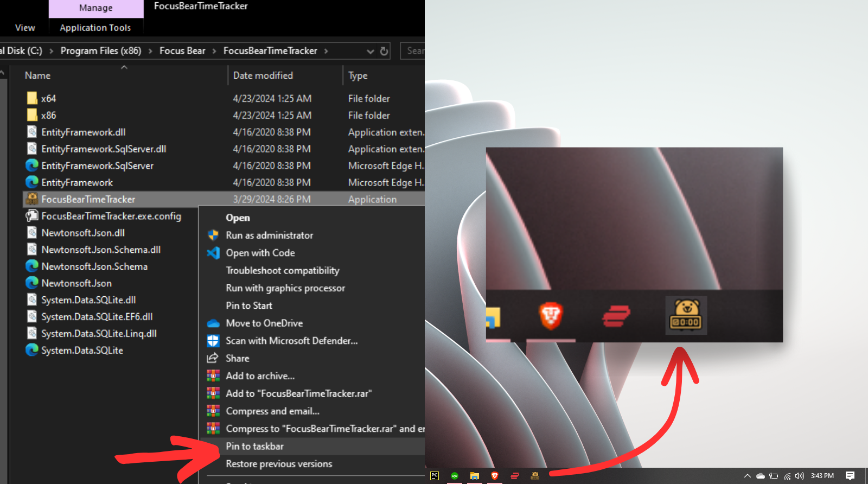Select the Newtonsoft.Json Edge file
The image size is (868, 484).
pos(76,283)
